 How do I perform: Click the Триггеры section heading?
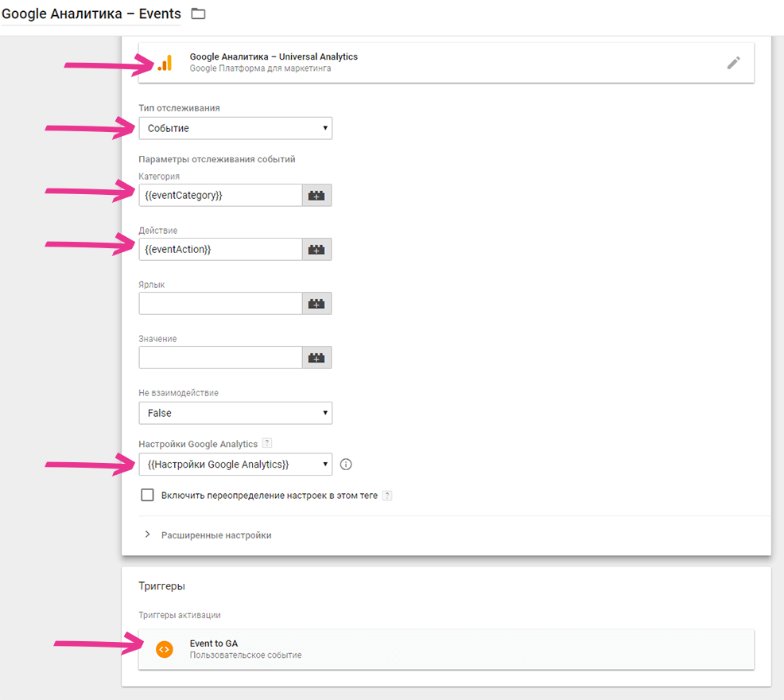point(161,586)
